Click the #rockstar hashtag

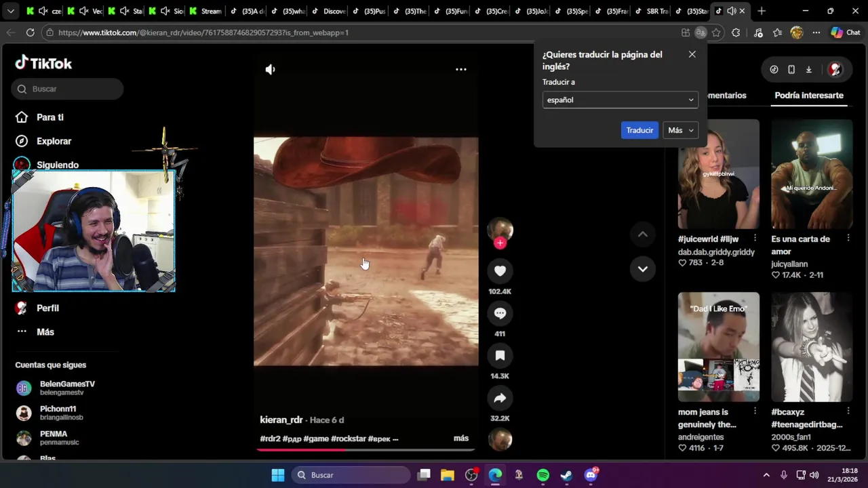point(349,439)
